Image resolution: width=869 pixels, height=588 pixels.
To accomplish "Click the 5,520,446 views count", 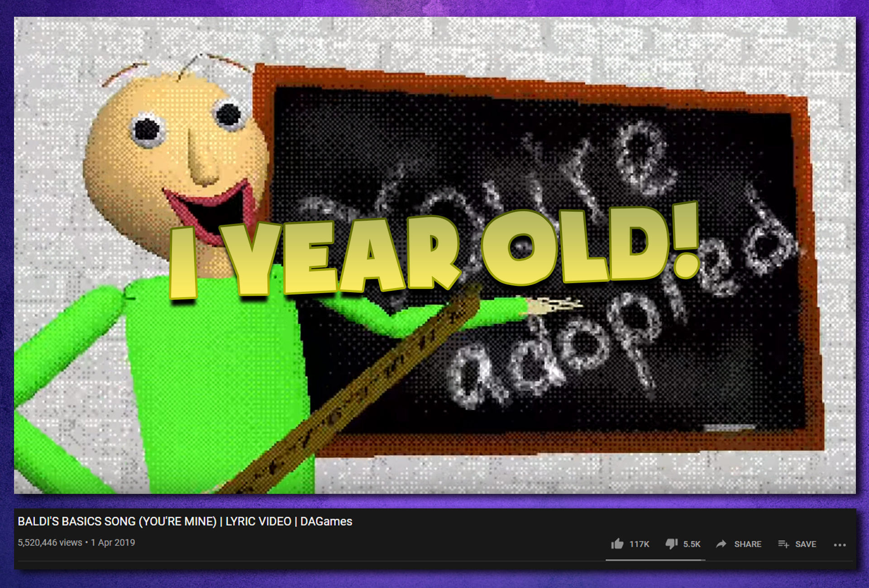I will pos(50,542).
